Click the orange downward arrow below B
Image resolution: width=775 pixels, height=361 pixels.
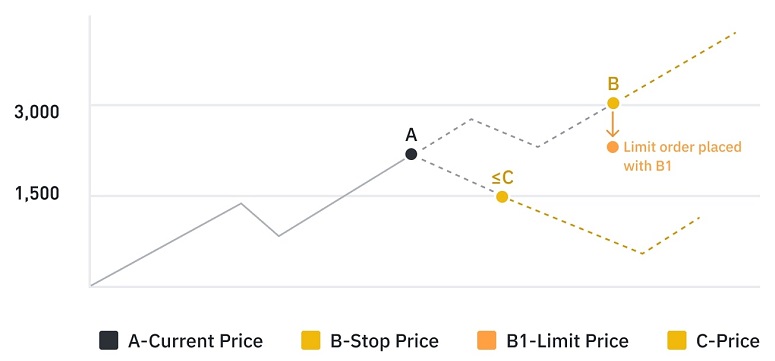click(x=613, y=124)
